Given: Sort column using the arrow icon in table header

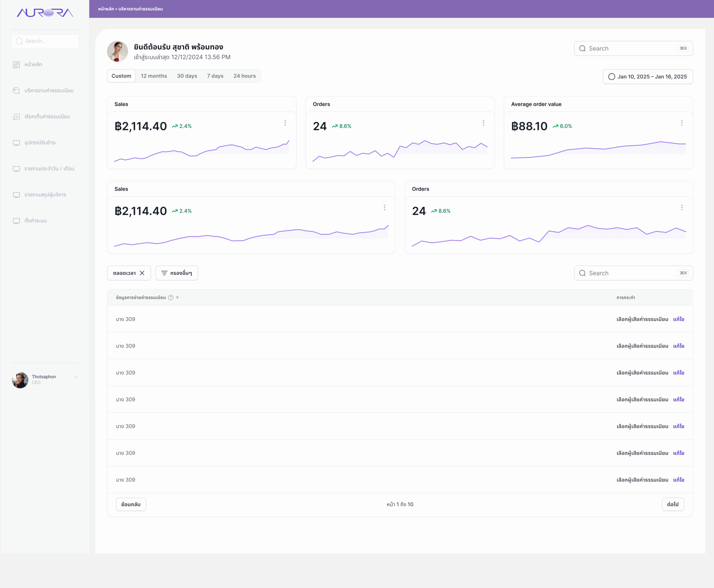Looking at the screenshot, I should point(177,298).
